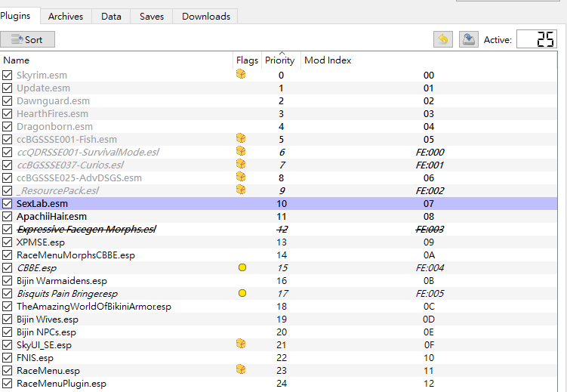Screen dimensions: 567x392
Task: Toggle the FNIS.esp checkbox
Action: pos(8,358)
